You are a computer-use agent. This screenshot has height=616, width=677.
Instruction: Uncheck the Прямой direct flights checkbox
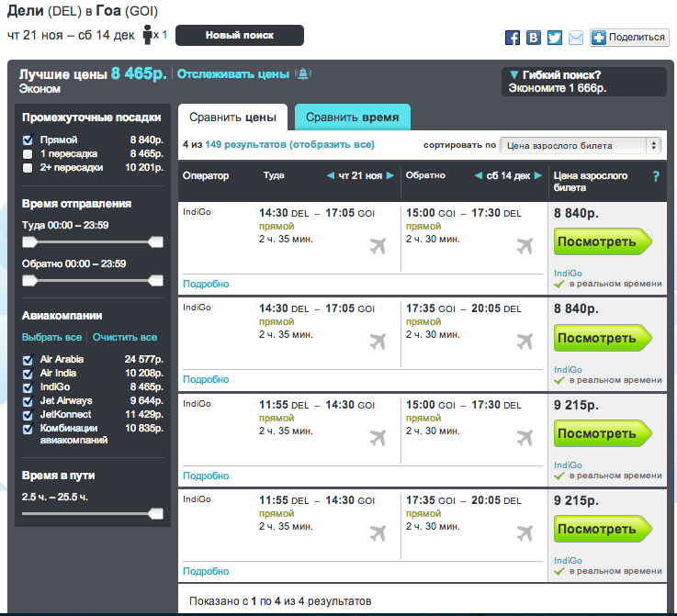28,140
